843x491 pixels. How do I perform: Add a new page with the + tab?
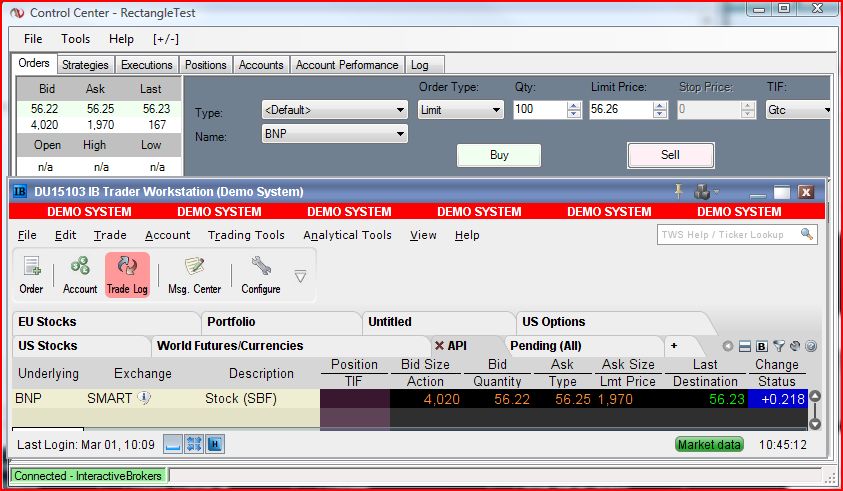(674, 346)
